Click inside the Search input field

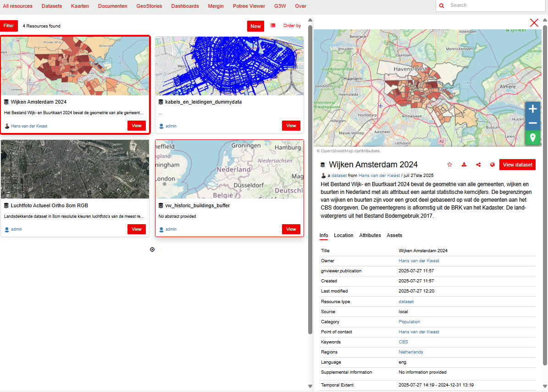(496, 6)
